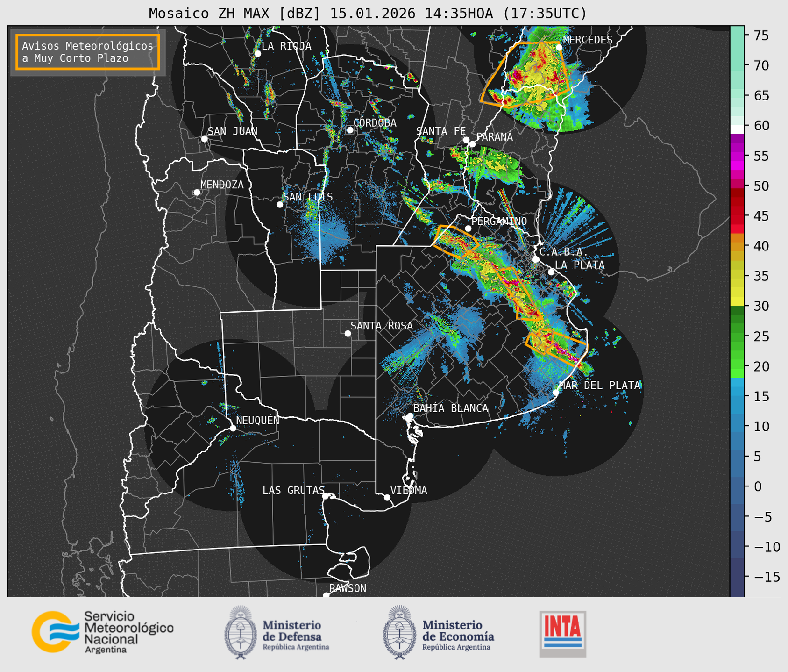Select the C.A.B.A. city marker
Viewport: 788px width, 672px height.
(x=536, y=259)
